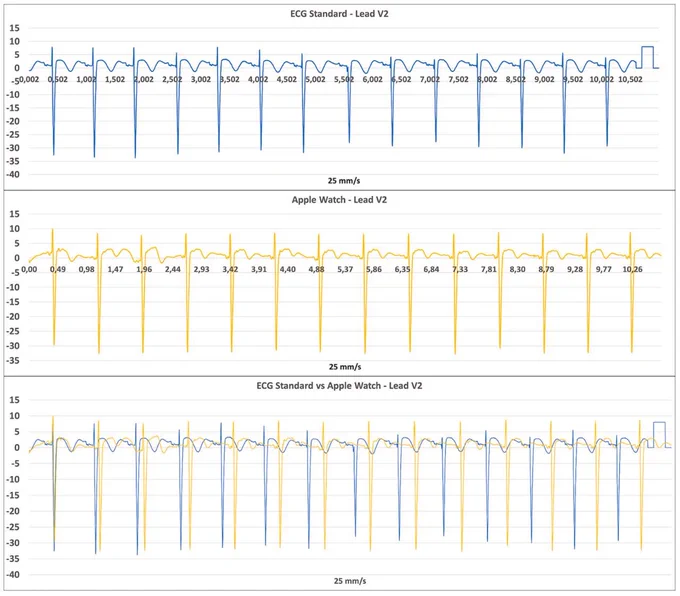
Task: Click the '-40' y-axis label in the comparison chart
Action: (x=13, y=575)
